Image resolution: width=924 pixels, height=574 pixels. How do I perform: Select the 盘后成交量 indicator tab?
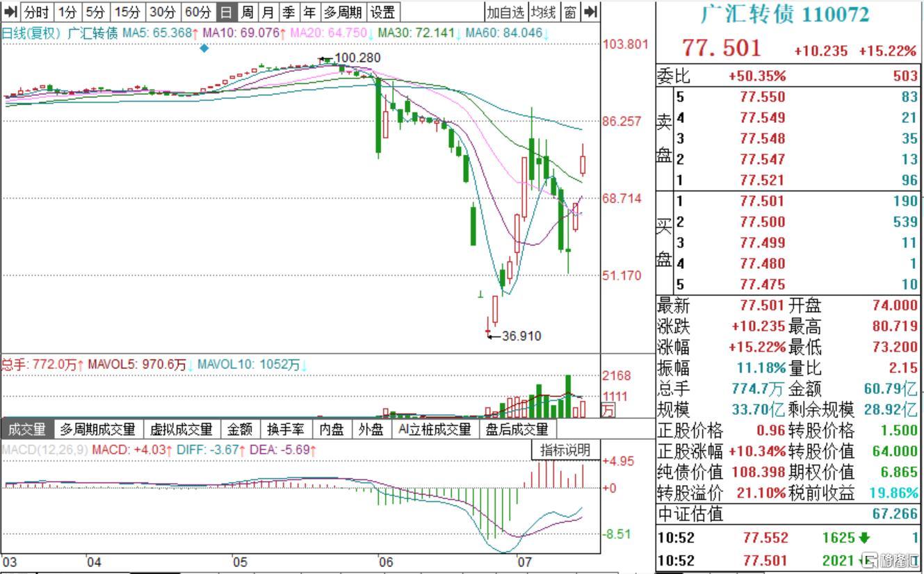[x=517, y=429]
